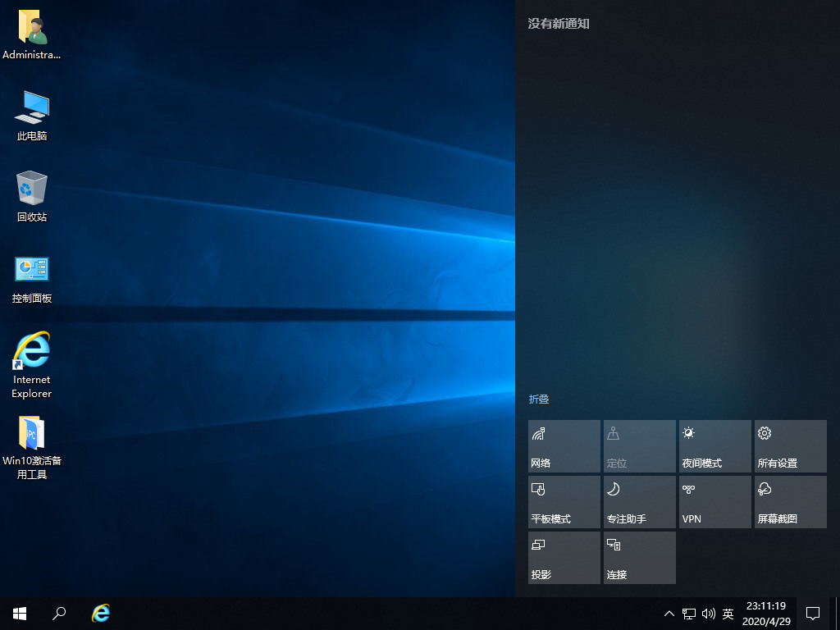Show hidden system tray icons chevron
This screenshot has width=840, height=630.
pyautogui.click(x=669, y=614)
